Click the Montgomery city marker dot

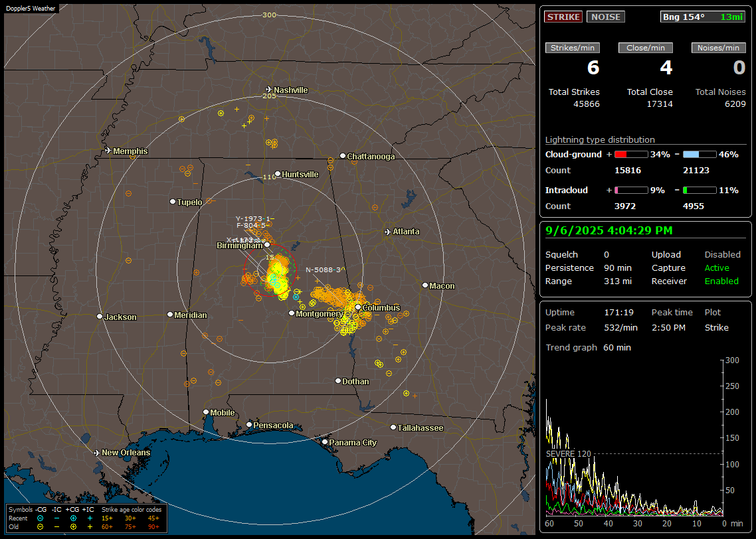tap(292, 313)
